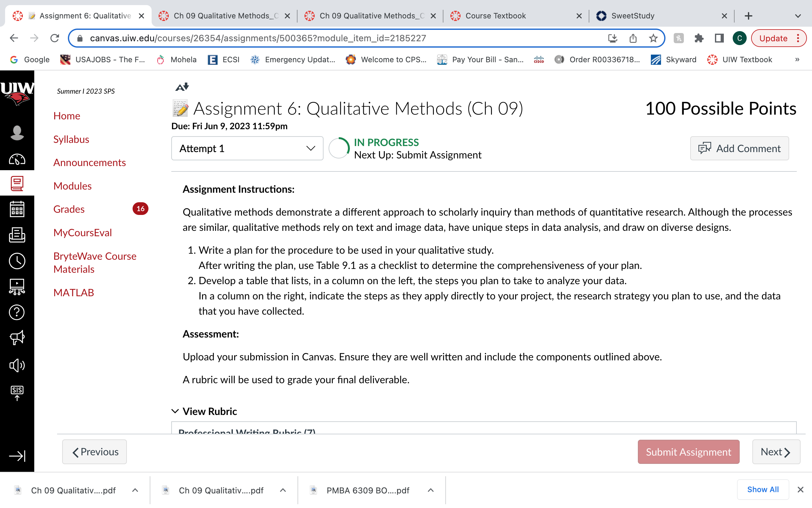Screen dimensions: 812x508
Task: Click Show All downloads
Action: (763, 490)
